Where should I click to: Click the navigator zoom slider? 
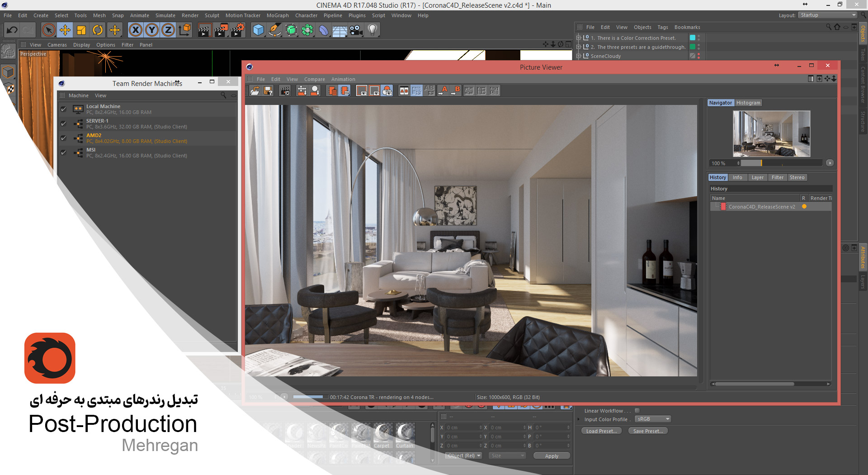781,163
